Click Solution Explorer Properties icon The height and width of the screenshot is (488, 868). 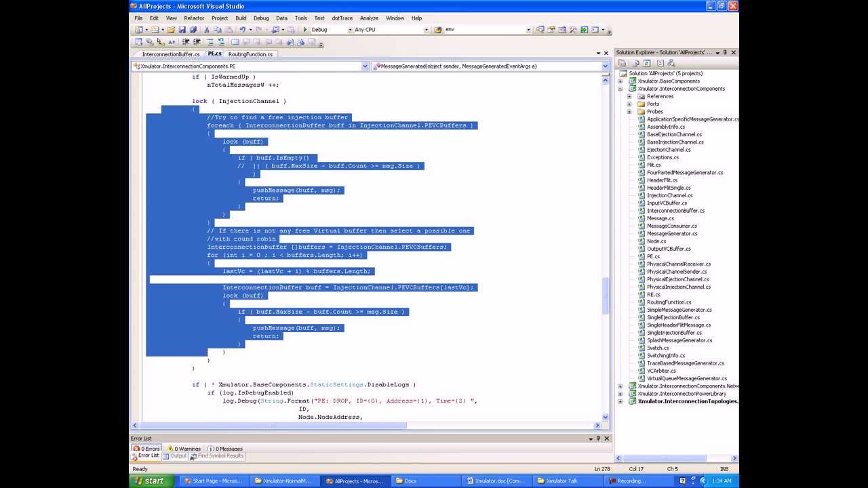click(622, 63)
